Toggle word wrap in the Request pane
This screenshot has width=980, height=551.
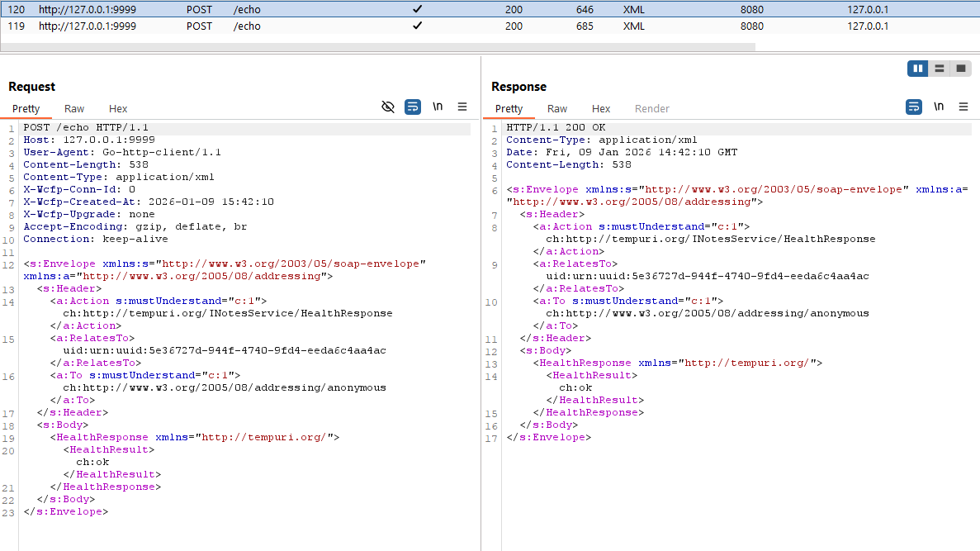(x=412, y=107)
